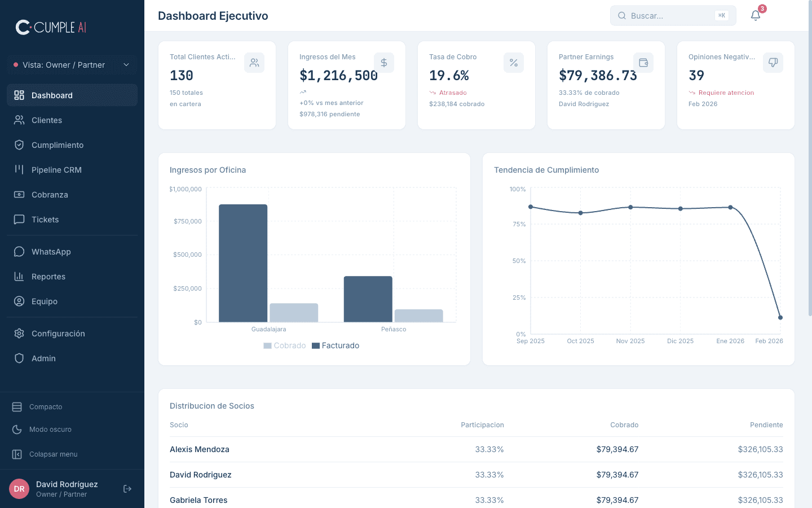The height and width of the screenshot is (508, 812).
Task: Click Alexis Mendoza in Distribucion de Socios
Action: [x=200, y=449]
